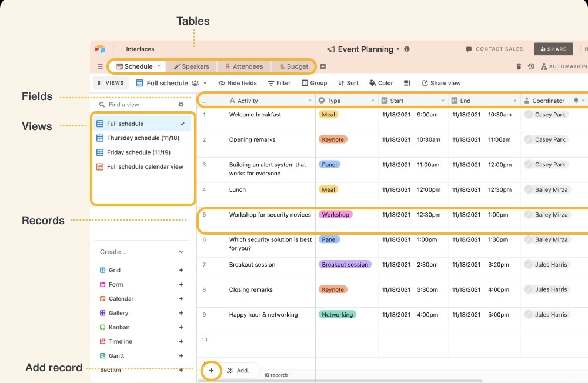The image size is (588, 383).
Task: Select the Full schedule view
Action: 142,124
